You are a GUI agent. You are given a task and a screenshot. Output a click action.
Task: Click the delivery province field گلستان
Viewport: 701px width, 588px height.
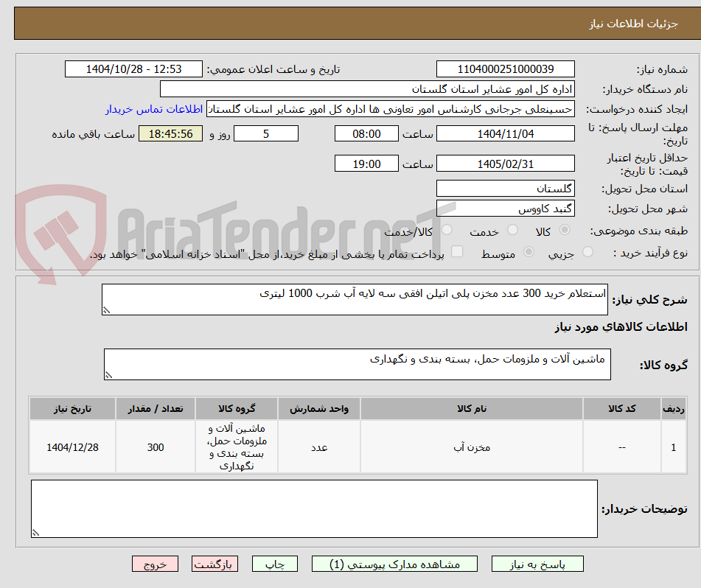click(505, 189)
